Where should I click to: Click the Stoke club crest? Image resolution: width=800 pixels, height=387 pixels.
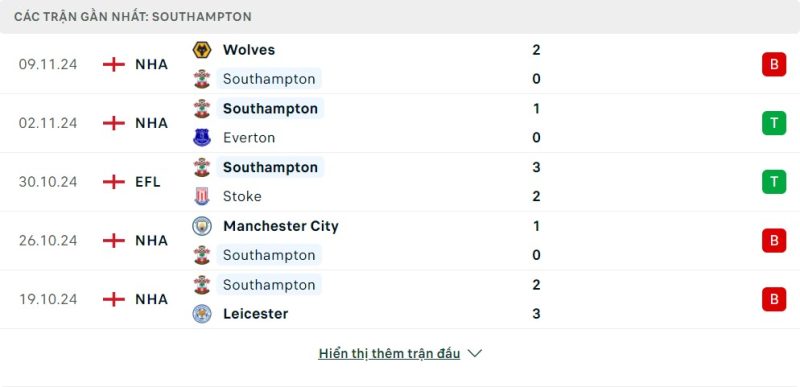pos(202,196)
